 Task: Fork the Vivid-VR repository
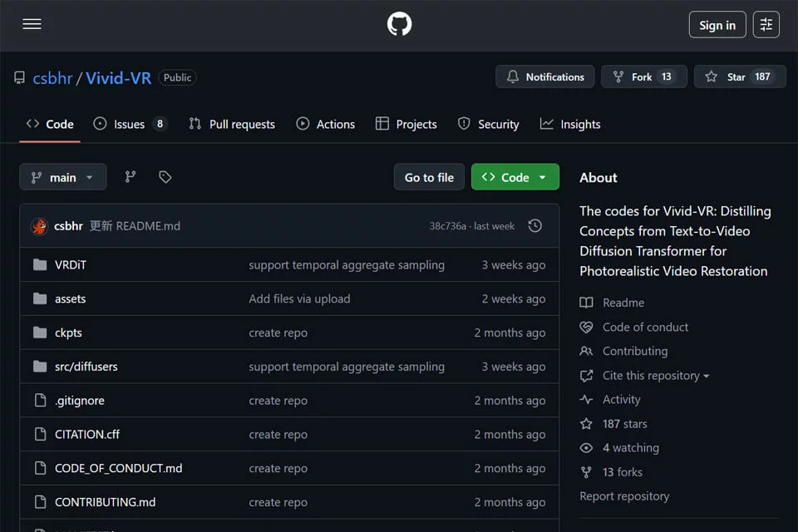643,76
